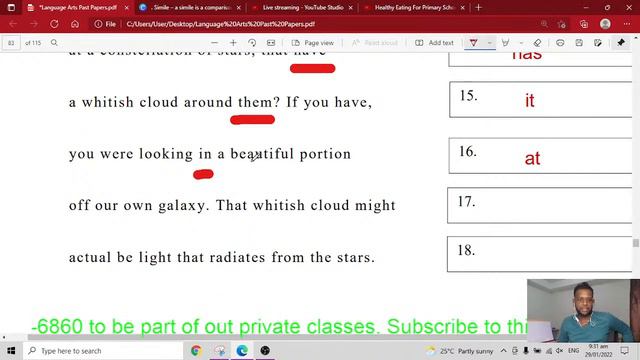
Task: Click the word 'radiates' in the passage
Action: coord(237,257)
